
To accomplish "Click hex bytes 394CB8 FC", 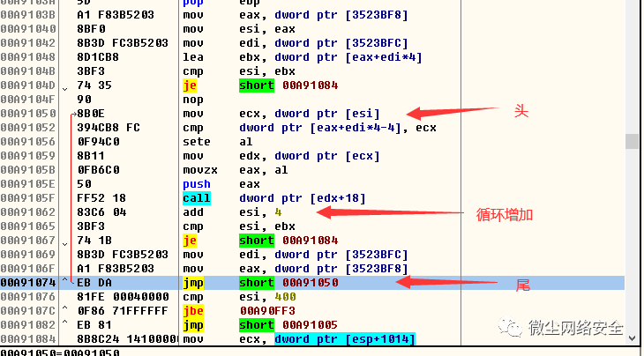I will tap(109, 128).
